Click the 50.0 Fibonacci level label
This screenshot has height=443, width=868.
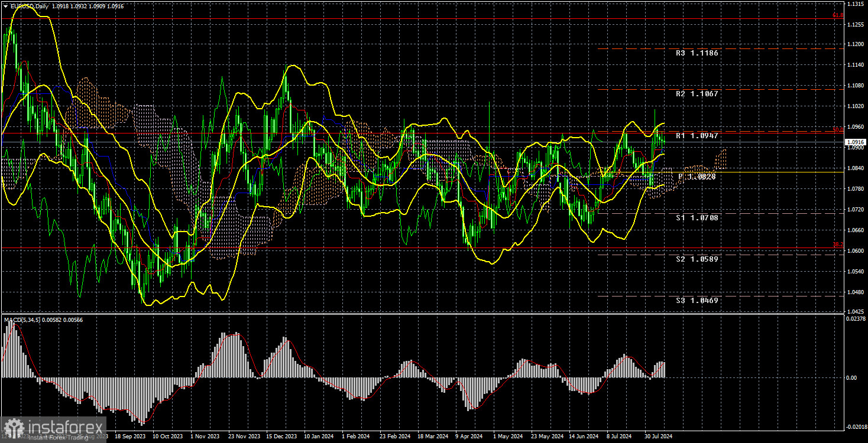[x=838, y=129]
